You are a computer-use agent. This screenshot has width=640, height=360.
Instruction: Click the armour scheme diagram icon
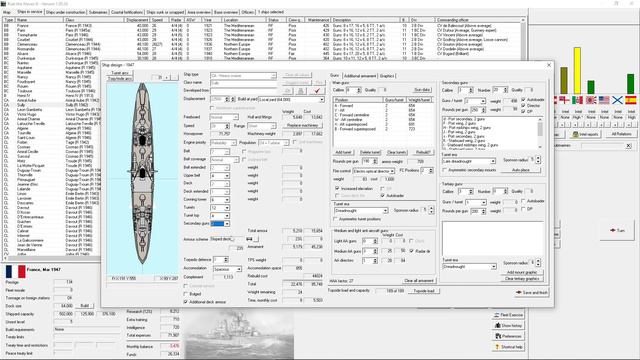click(250, 239)
